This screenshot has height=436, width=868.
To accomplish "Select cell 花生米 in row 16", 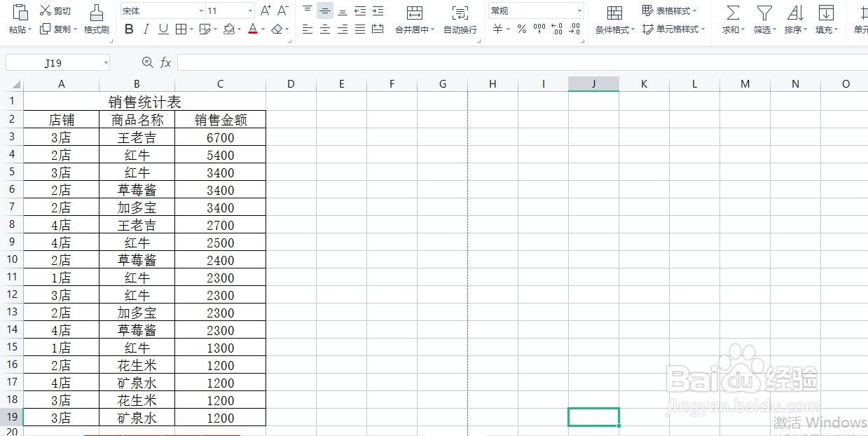I will click(x=137, y=365).
